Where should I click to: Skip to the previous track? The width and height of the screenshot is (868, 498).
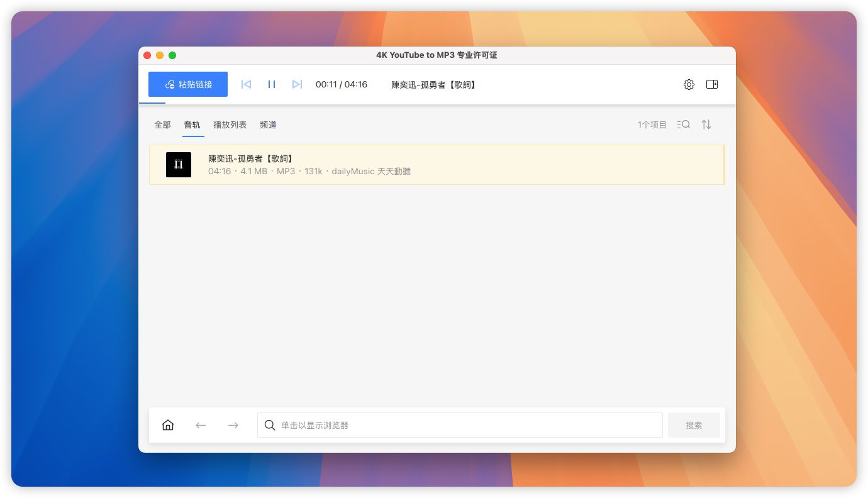(x=246, y=84)
